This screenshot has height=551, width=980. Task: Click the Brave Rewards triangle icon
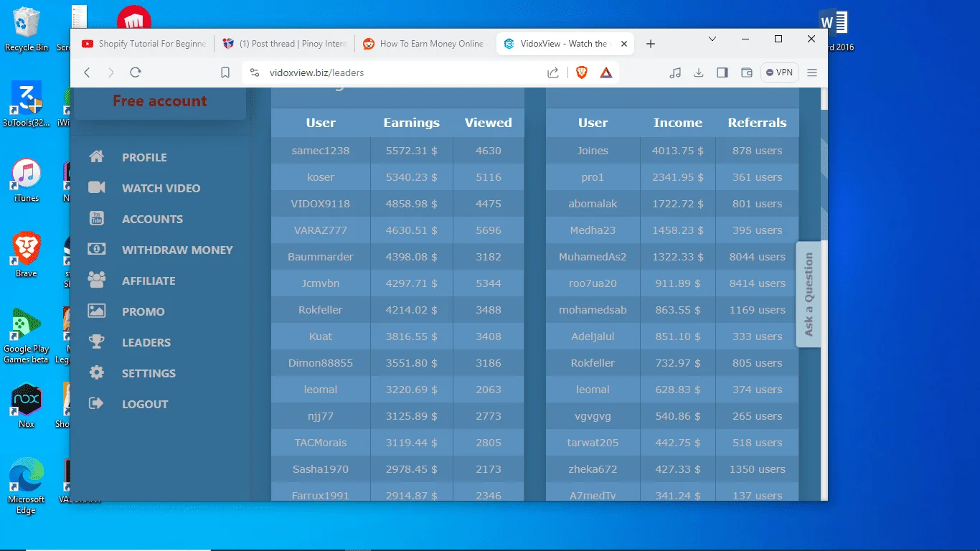(x=606, y=72)
